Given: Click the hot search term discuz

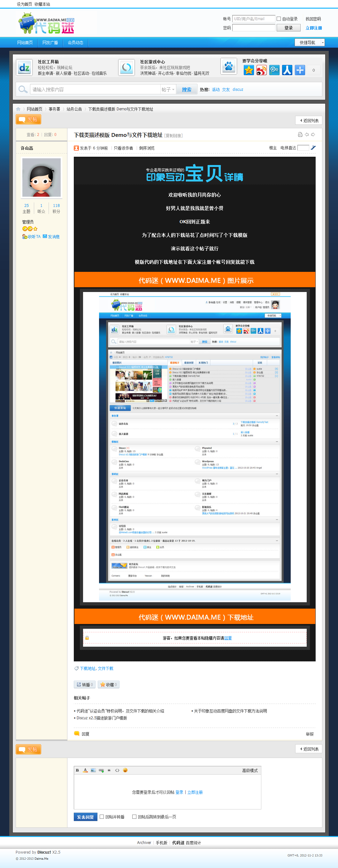Looking at the screenshot, I should pos(238,89).
